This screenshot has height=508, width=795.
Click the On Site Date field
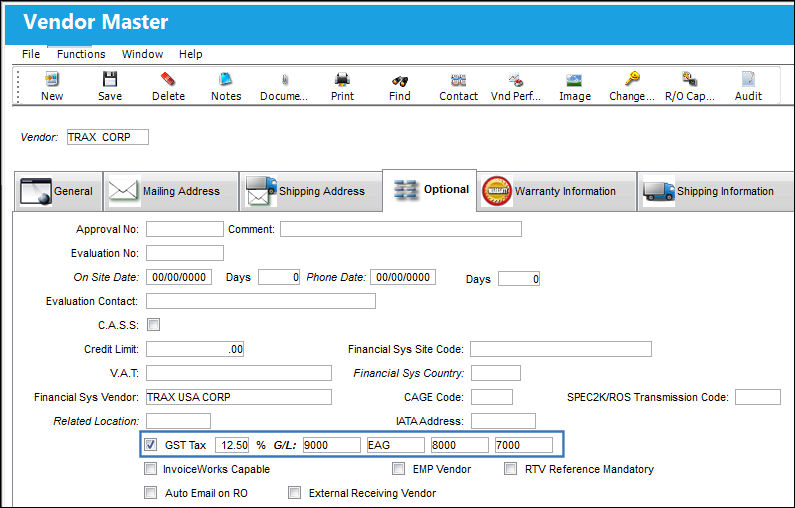[178, 277]
